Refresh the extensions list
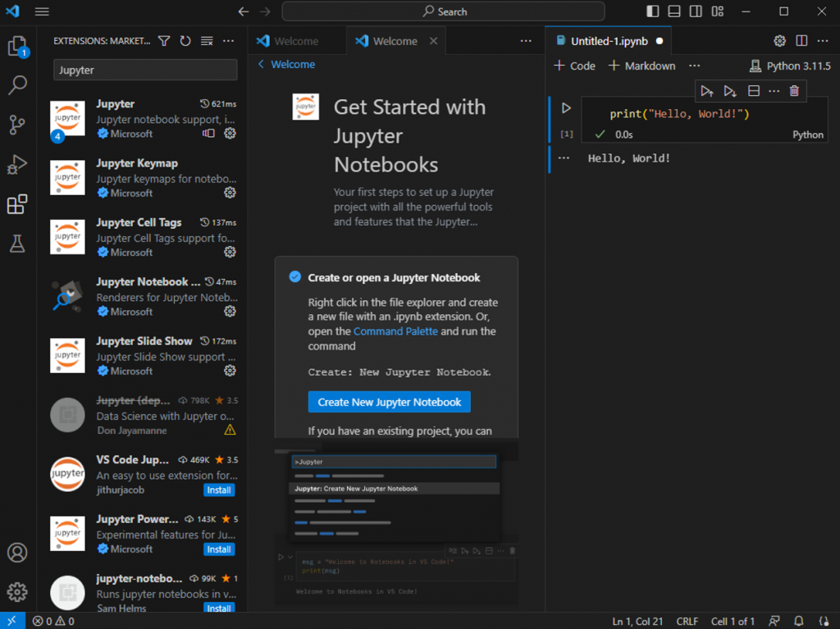The width and height of the screenshot is (840, 629). click(x=185, y=41)
